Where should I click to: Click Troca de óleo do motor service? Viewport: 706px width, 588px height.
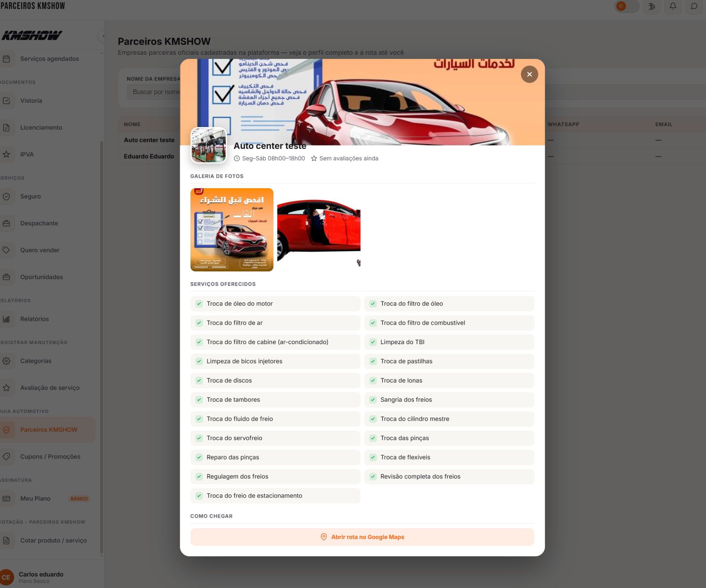275,304
